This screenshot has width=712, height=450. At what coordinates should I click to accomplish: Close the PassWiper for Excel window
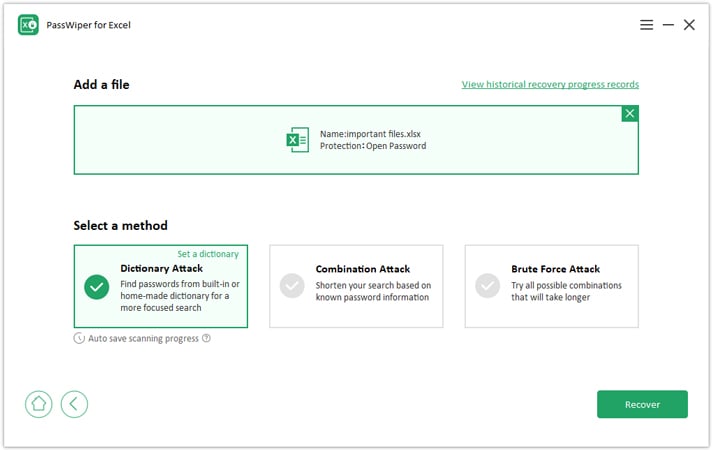689,25
